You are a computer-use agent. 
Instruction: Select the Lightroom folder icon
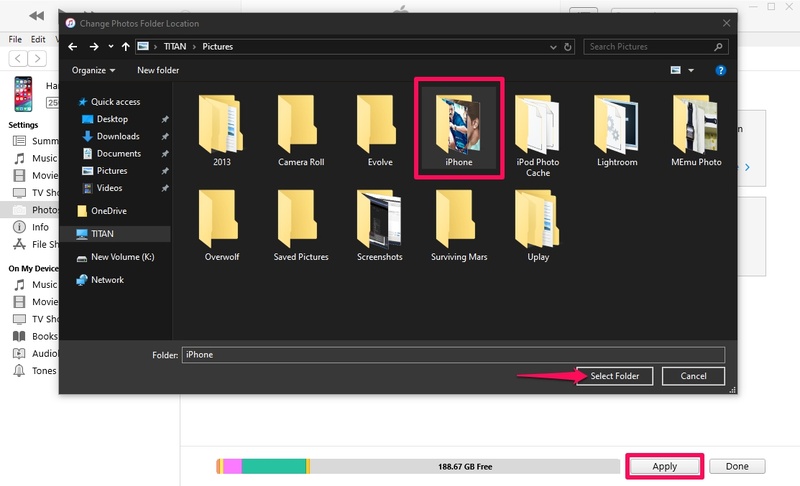[x=617, y=124]
